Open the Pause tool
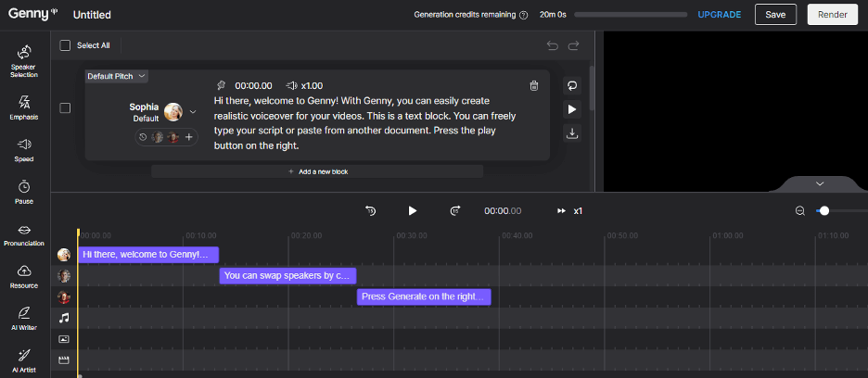Viewport: 868px width, 378px height. click(x=24, y=192)
